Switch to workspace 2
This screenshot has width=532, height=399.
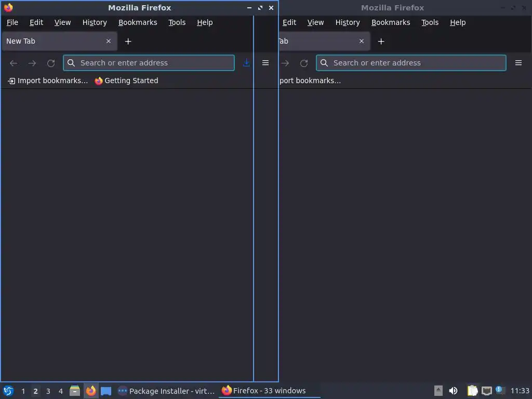[35, 391]
